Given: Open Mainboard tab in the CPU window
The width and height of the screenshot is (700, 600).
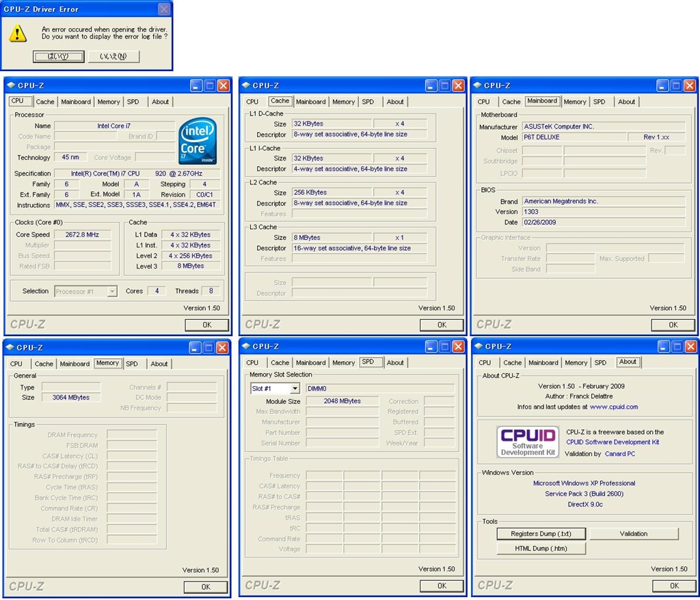Looking at the screenshot, I should (x=76, y=102).
